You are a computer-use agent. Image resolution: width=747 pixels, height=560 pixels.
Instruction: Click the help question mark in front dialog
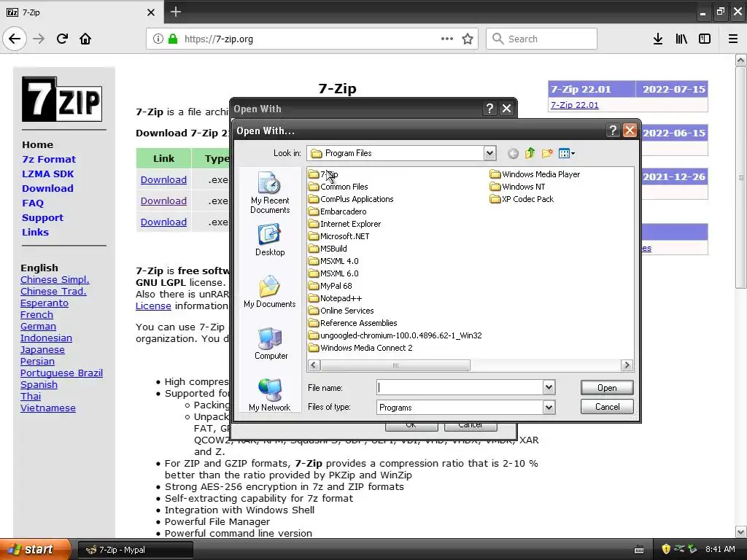pos(613,130)
